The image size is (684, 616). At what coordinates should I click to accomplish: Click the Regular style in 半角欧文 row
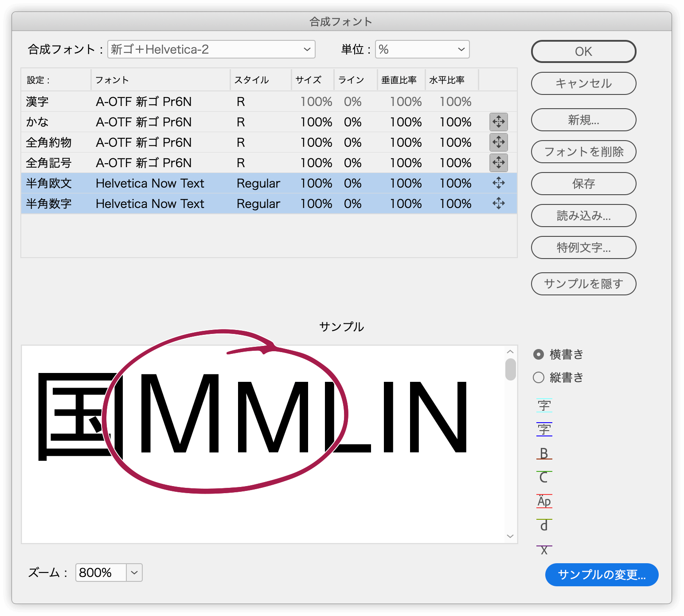click(258, 183)
